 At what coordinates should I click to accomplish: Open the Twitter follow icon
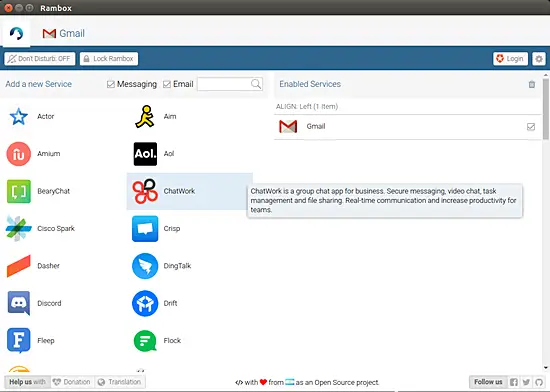tap(526, 382)
